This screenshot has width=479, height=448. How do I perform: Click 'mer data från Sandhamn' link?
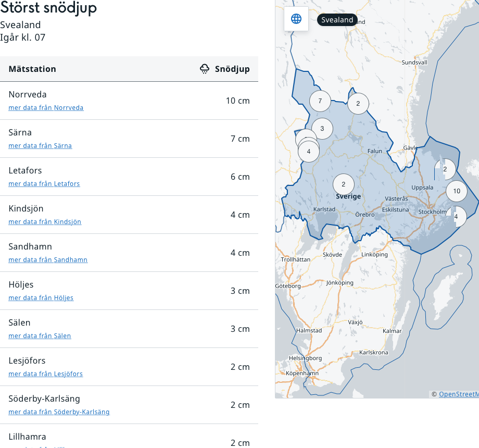[x=48, y=260]
